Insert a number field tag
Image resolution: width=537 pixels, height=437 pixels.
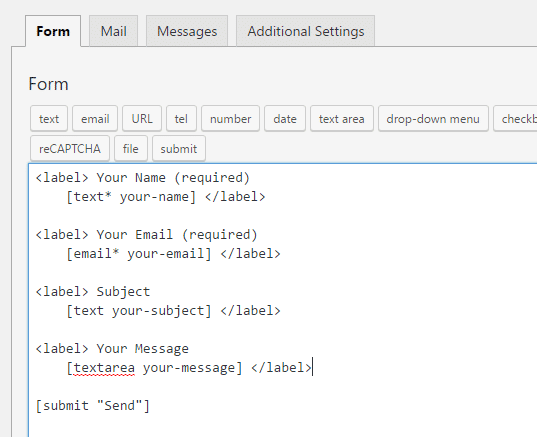(x=230, y=119)
